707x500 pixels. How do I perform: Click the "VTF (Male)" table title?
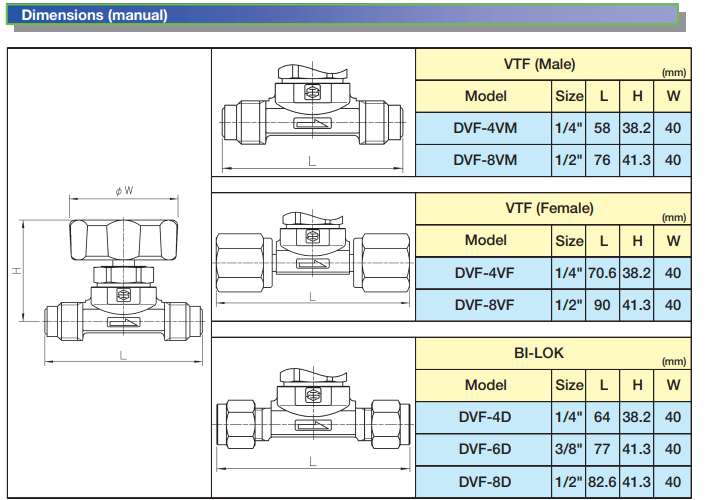[539, 64]
